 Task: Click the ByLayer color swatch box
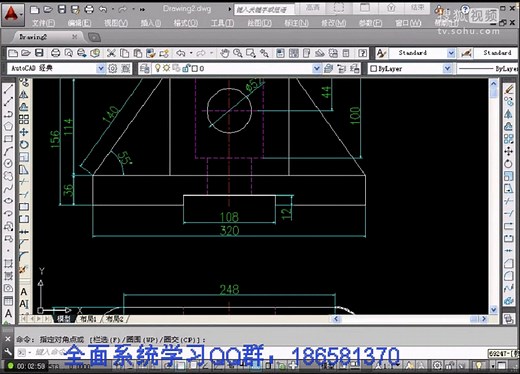(x=374, y=69)
